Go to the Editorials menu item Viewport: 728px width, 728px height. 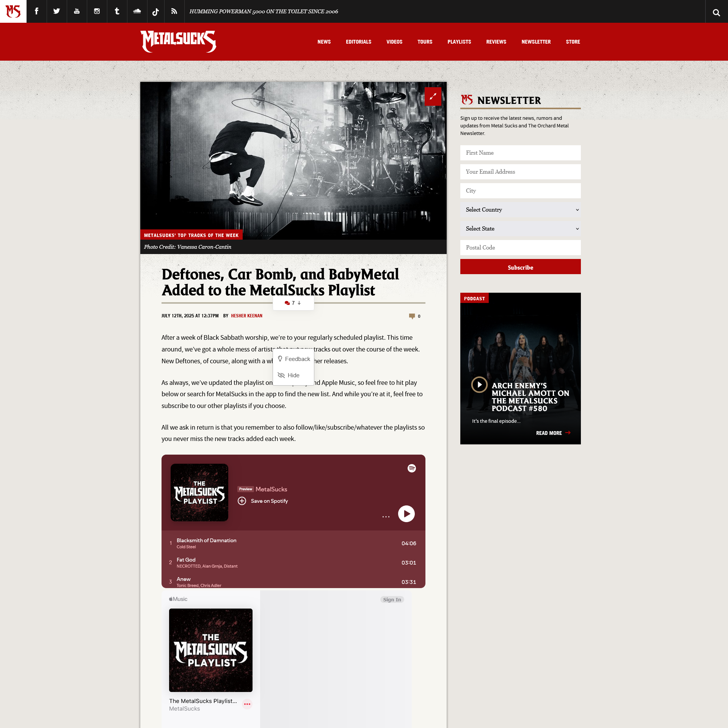[358, 42]
